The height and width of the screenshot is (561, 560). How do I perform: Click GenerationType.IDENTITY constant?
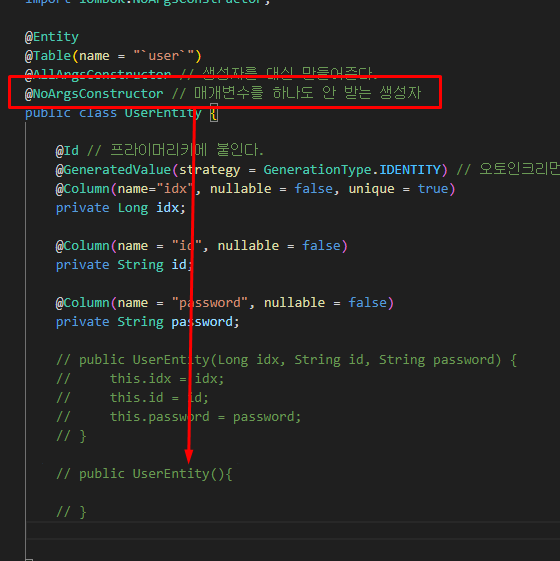352,170
